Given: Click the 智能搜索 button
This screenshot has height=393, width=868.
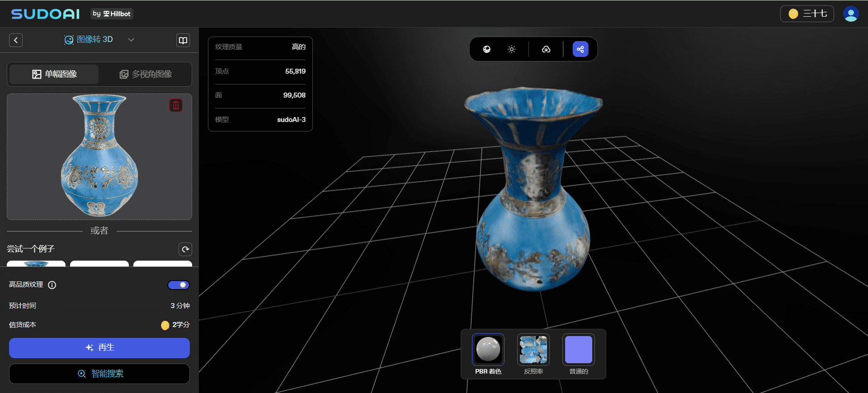Looking at the screenshot, I should tap(99, 374).
